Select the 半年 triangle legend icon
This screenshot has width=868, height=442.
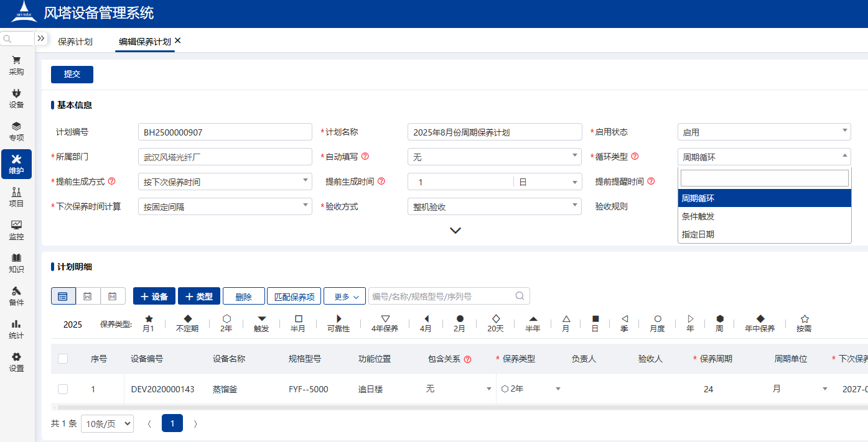(x=532, y=318)
